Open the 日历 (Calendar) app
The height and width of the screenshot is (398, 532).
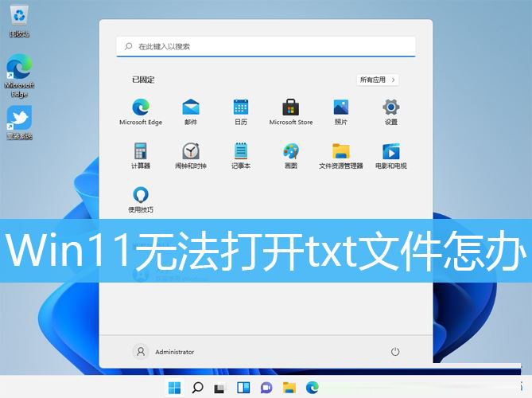pos(241,111)
